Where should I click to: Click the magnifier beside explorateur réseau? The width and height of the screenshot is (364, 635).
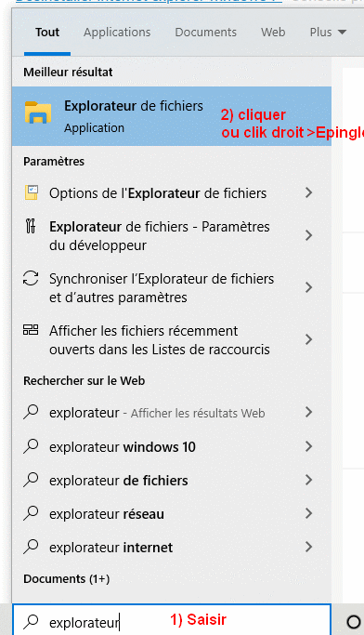click(31, 513)
